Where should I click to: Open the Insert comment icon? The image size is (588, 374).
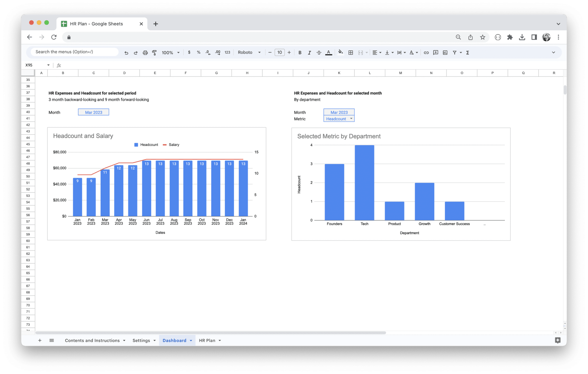click(436, 52)
